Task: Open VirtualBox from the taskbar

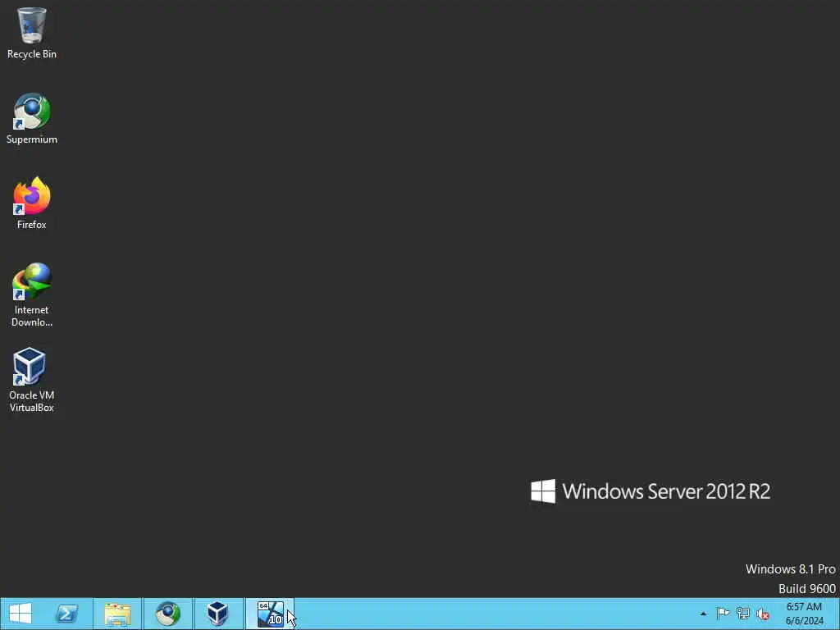Action: click(x=217, y=614)
